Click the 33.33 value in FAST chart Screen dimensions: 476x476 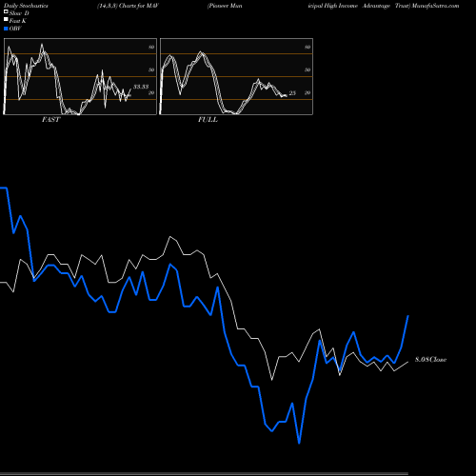tap(141, 87)
